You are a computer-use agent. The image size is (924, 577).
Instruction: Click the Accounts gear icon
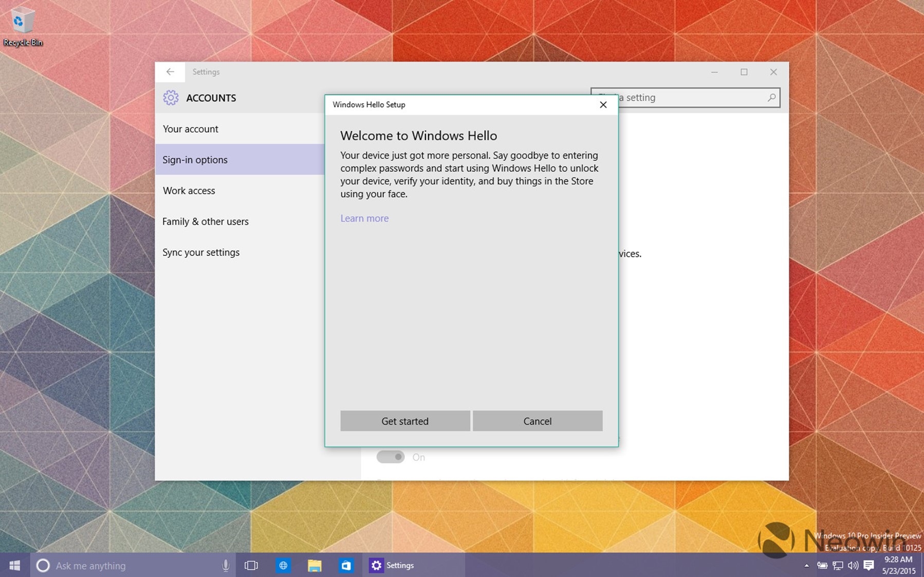tap(171, 98)
